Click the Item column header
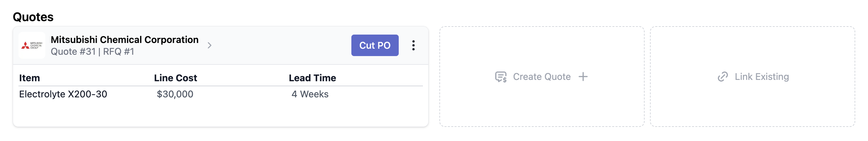 tap(29, 78)
